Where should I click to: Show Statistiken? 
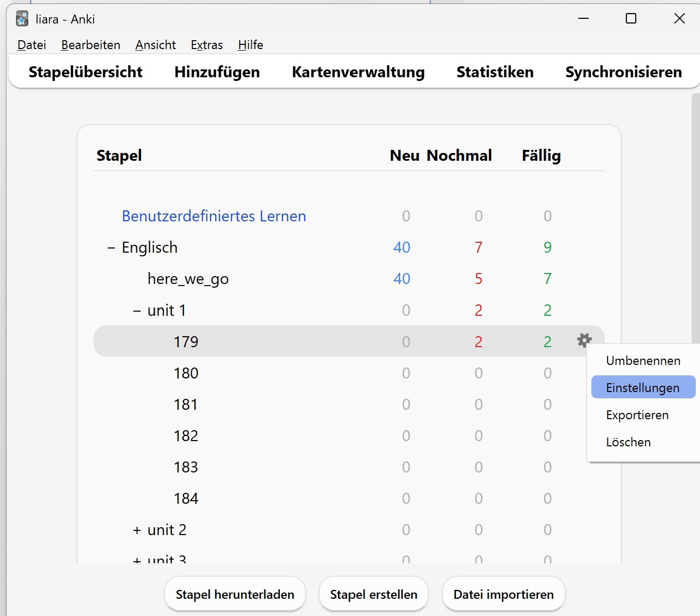click(495, 72)
